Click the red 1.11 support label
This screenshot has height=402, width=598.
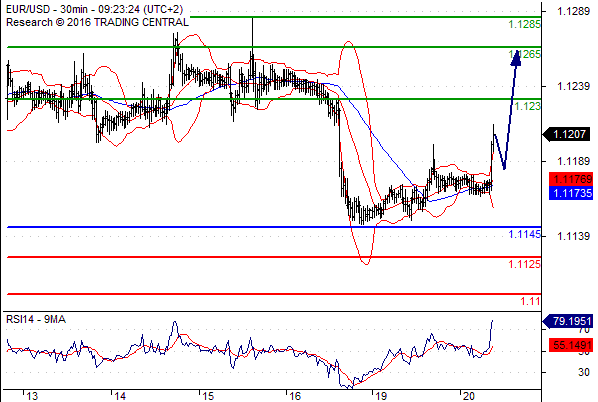click(530, 301)
